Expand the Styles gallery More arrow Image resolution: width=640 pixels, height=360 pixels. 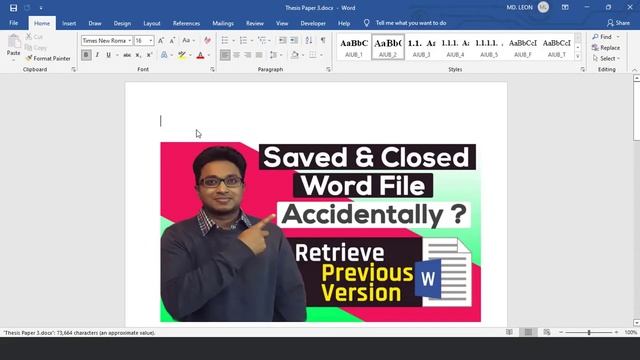click(x=578, y=56)
